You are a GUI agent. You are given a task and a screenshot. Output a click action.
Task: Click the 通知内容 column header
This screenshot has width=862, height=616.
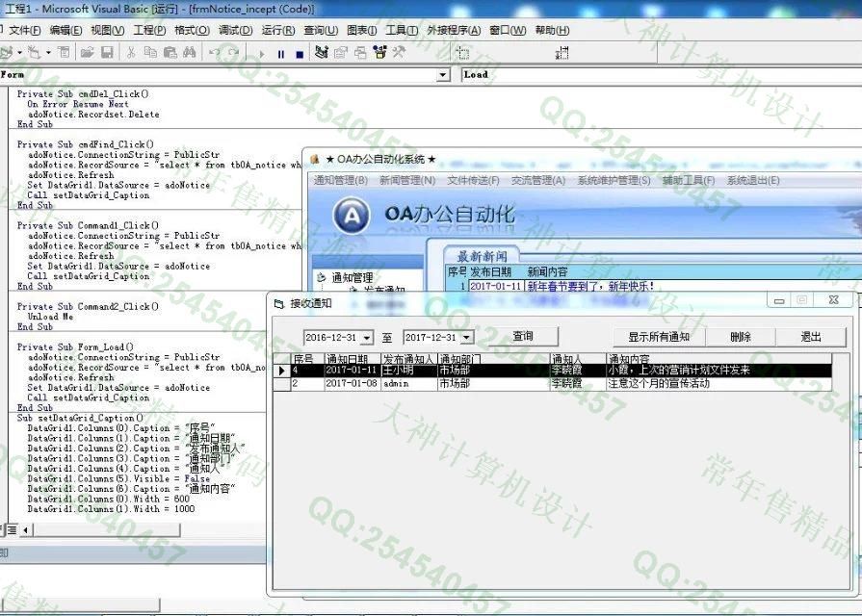[718, 359]
